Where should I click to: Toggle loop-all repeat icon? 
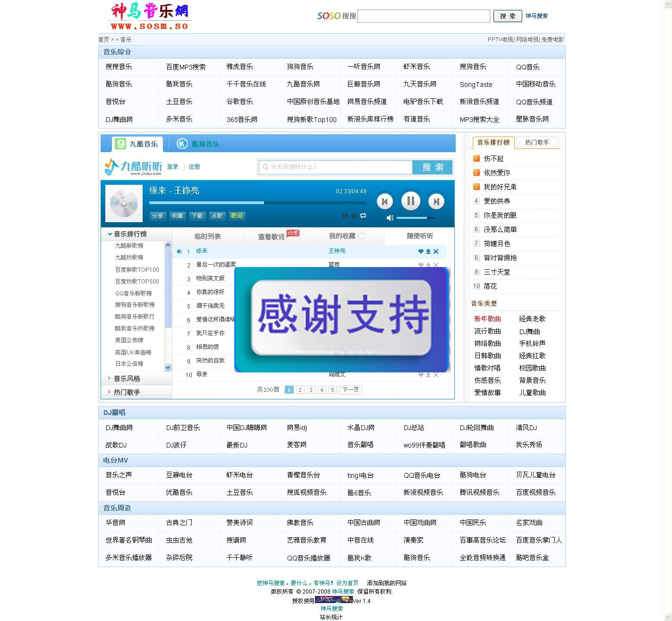coord(363,216)
